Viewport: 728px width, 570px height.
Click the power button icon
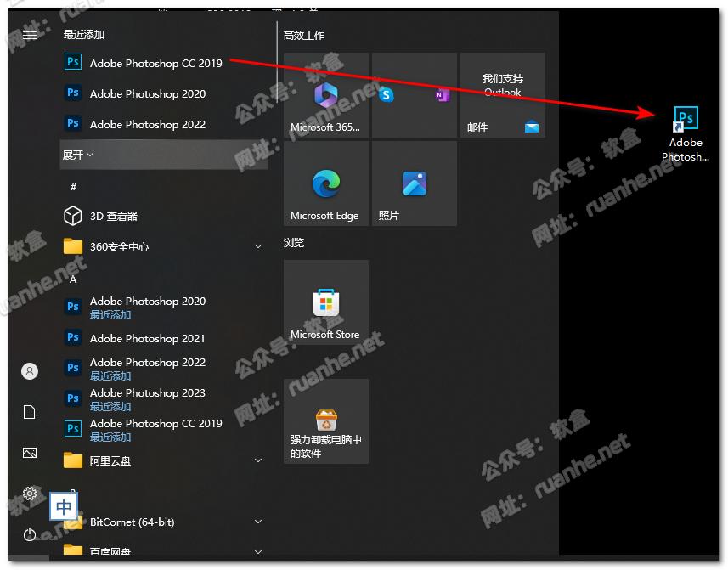click(x=30, y=534)
